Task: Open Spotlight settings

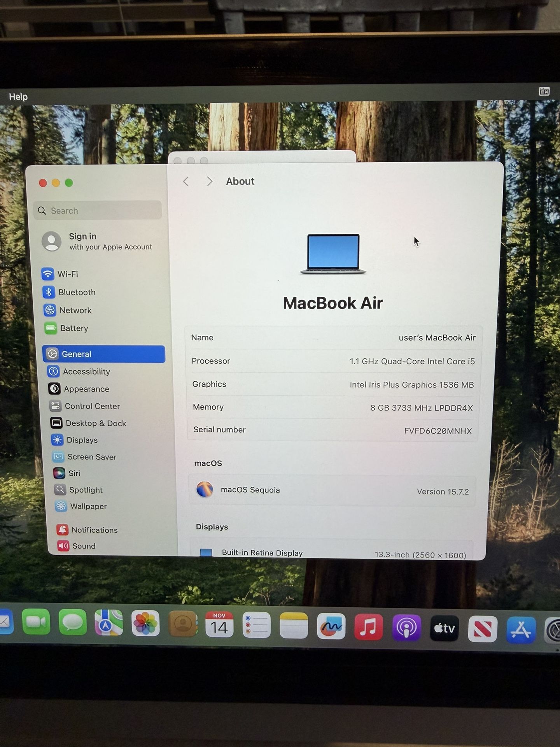Action: coord(79,489)
